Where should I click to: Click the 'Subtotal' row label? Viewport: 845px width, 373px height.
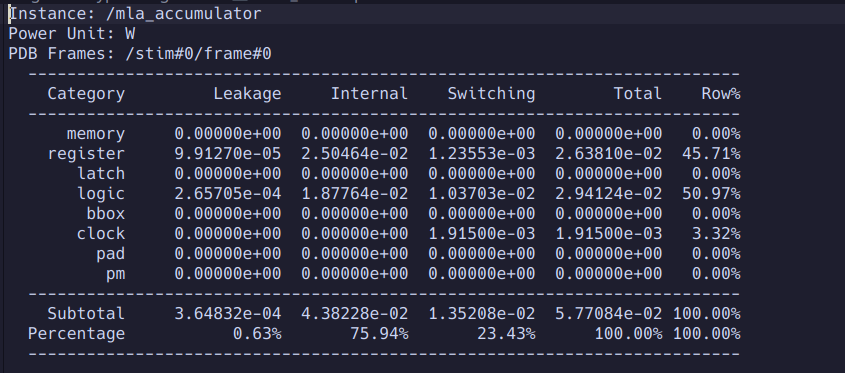click(x=86, y=313)
